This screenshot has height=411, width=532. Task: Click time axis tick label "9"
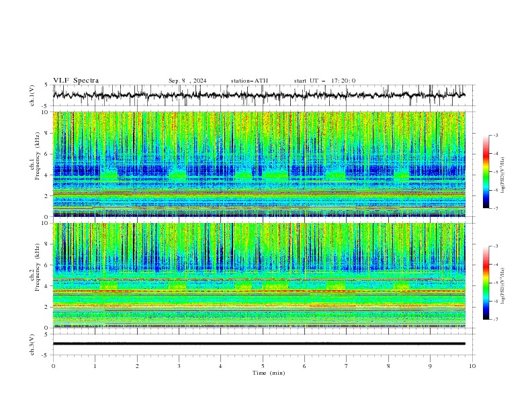[430, 366]
